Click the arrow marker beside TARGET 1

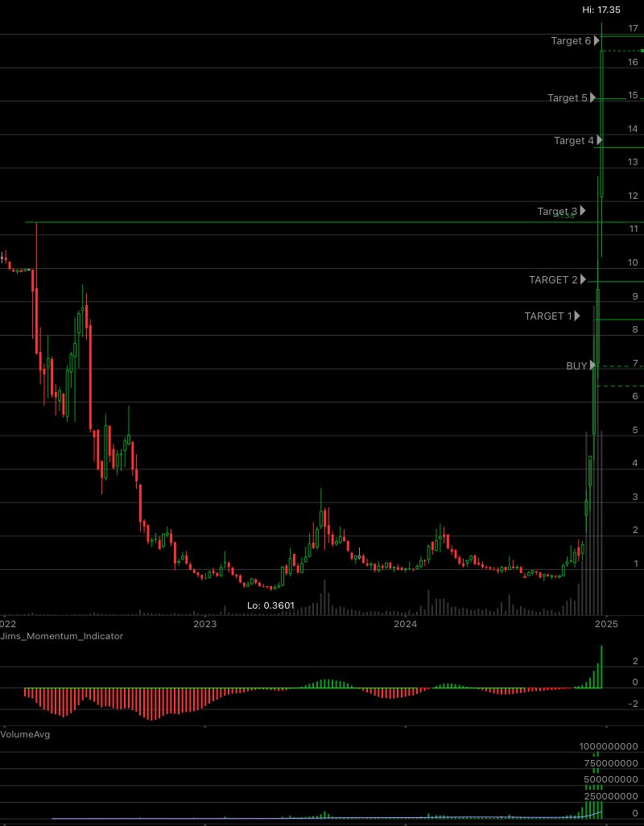[x=577, y=316]
